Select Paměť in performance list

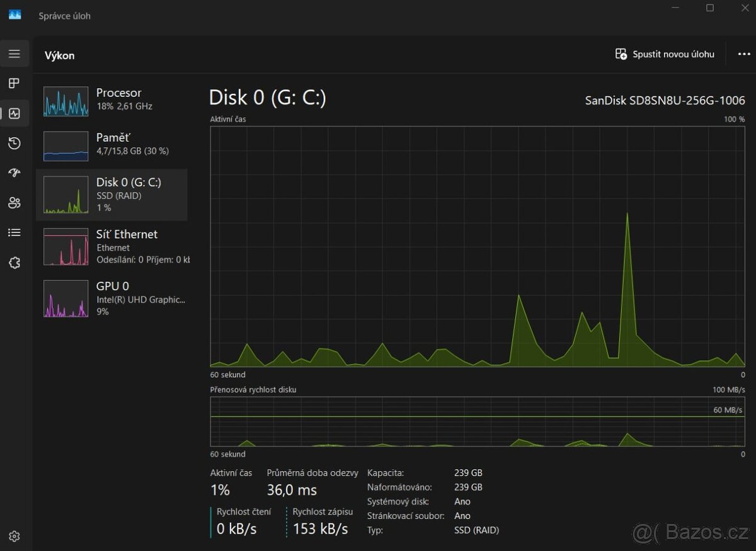click(112, 145)
